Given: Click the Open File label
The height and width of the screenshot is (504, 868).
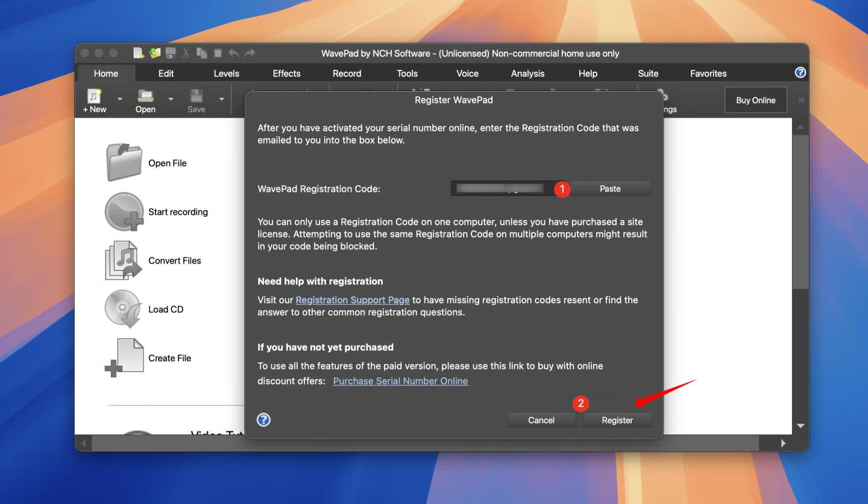Looking at the screenshot, I should click(168, 163).
